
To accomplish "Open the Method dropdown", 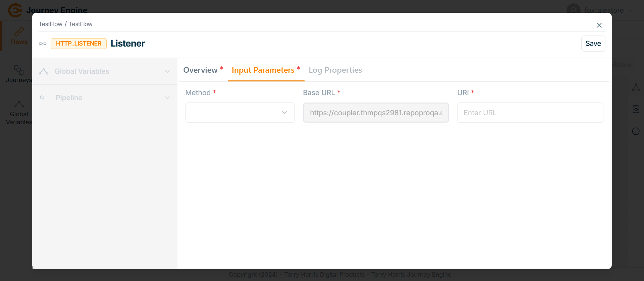I will click(x=240, y=113).
